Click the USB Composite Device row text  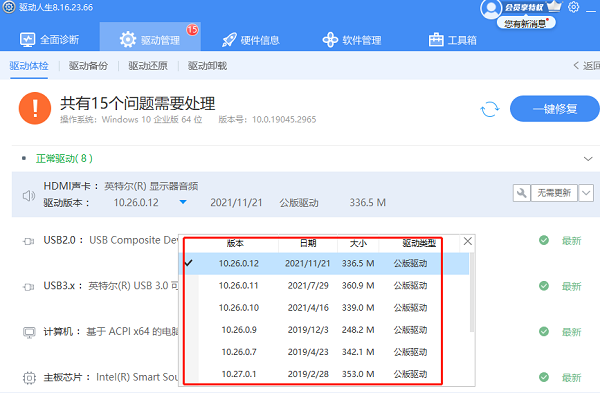134,240
